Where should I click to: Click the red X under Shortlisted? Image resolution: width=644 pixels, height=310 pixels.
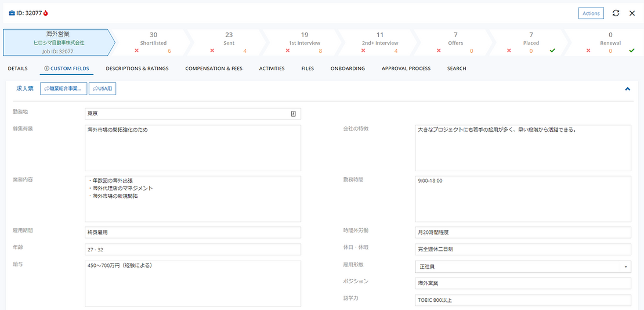click(137, 51)
